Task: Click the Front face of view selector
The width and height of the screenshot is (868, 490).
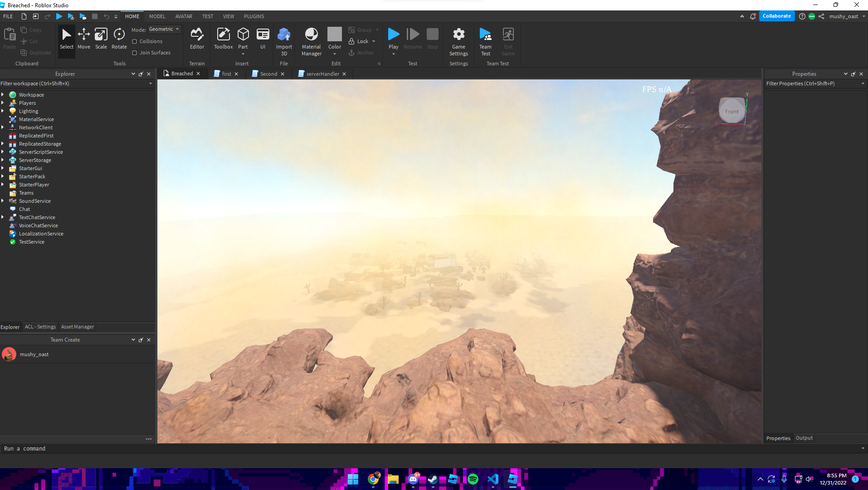Action: 731,112
